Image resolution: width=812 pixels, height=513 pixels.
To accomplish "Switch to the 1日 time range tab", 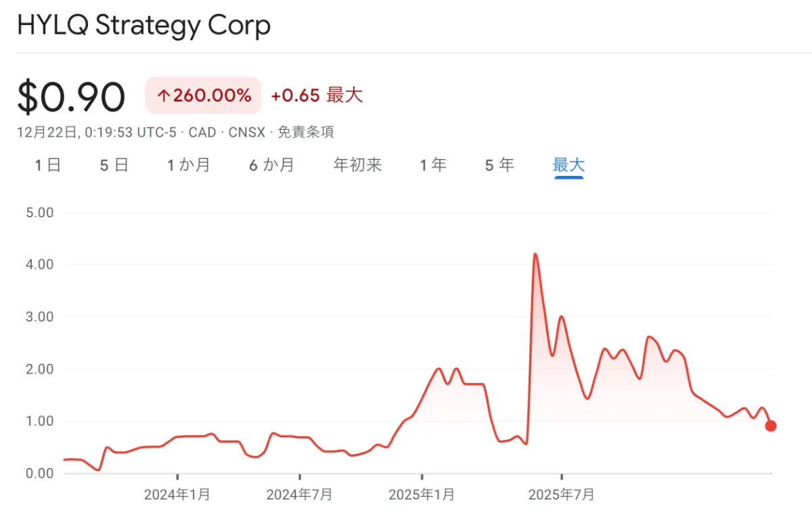I will [47, 164].
